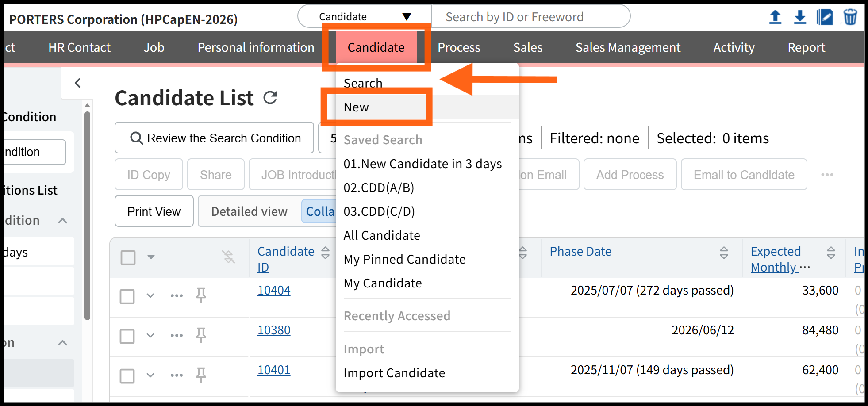This screenshot has width=868, height=406.
Task: Open the edit note icon in header
Action: [x=825, y=17]
